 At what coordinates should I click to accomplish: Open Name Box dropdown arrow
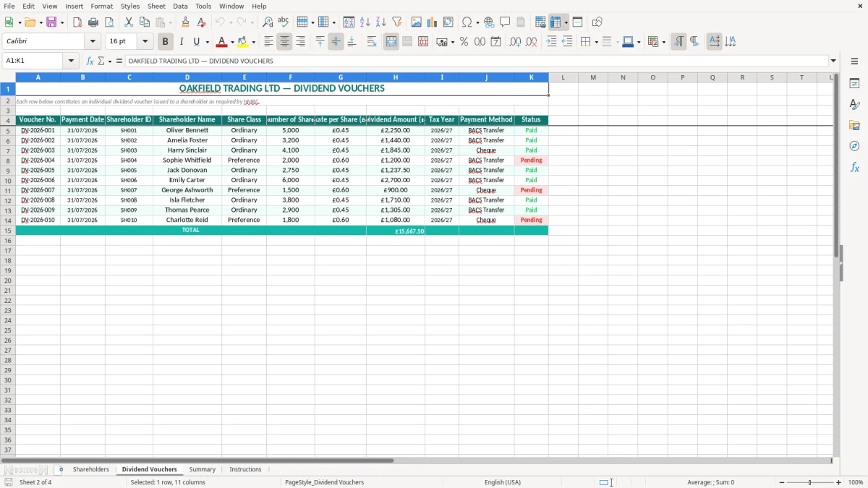point(71,61)
